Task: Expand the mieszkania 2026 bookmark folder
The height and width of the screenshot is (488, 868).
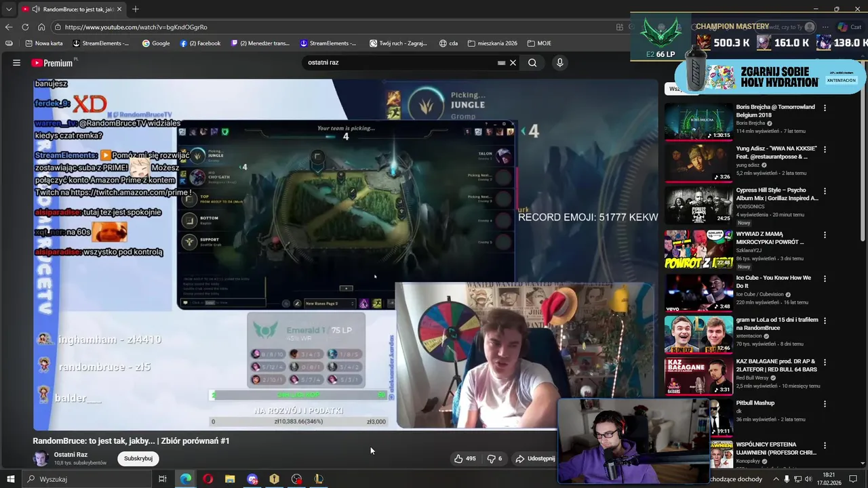Action: tap(492, 43)
